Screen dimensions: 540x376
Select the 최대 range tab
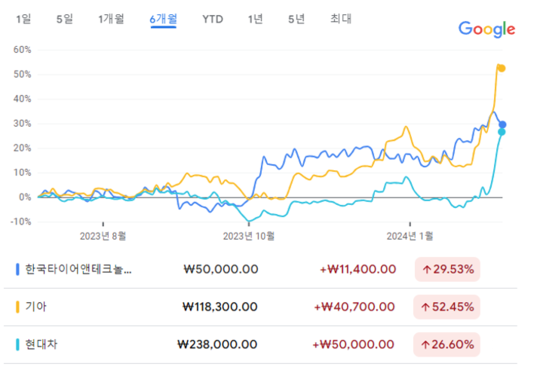[x=341, y=19]
